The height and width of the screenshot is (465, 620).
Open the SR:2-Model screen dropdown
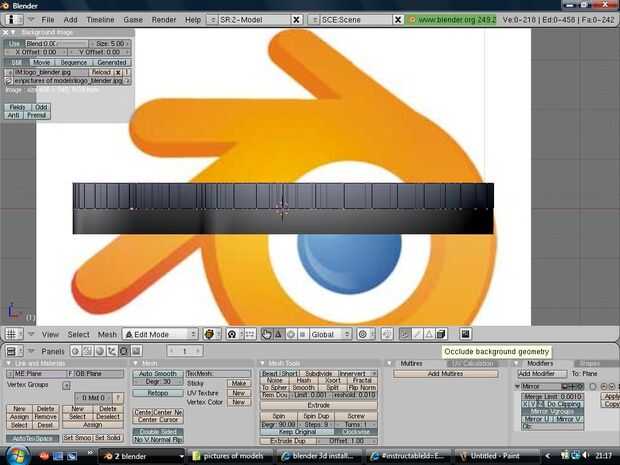(212, 20)
